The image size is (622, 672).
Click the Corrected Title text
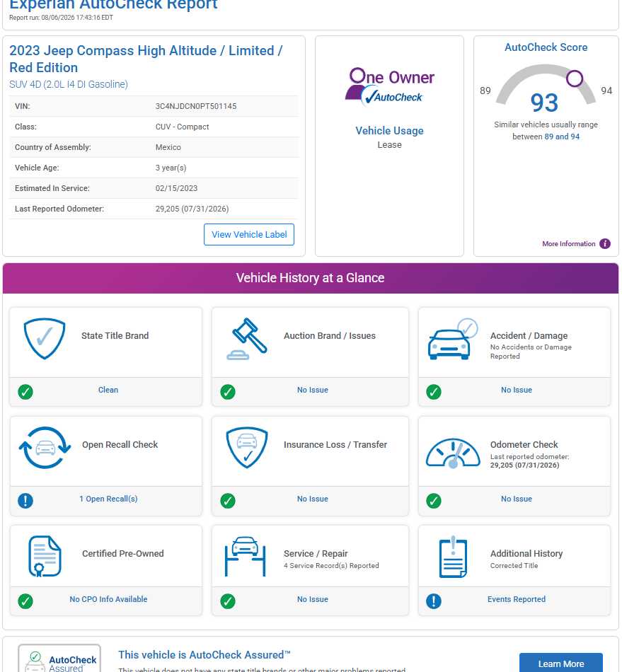point(514,565)
